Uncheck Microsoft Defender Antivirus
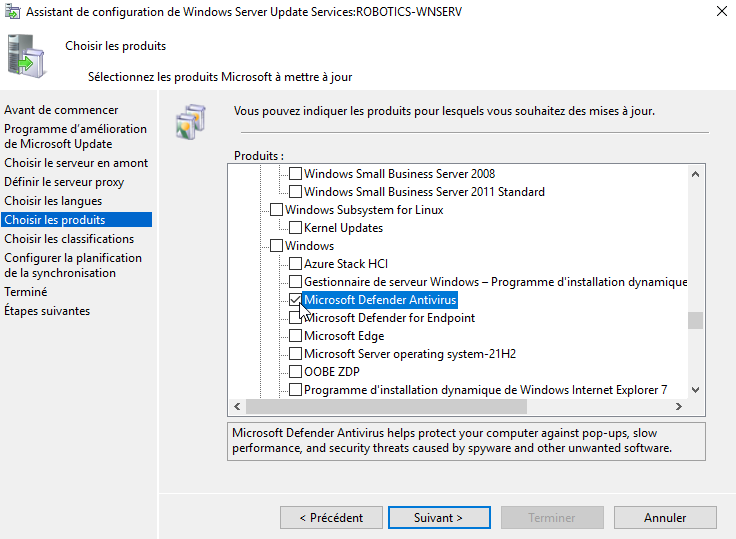Image resolution: width=736 pixels, height=539 pixels. (x=295, y=300)
